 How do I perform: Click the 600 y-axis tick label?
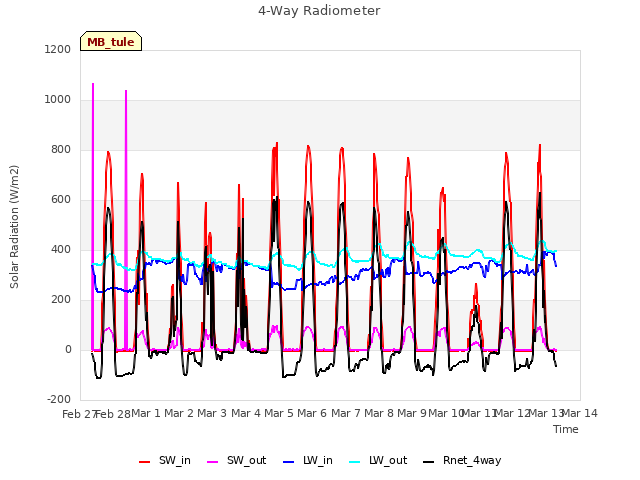point(61,200)
